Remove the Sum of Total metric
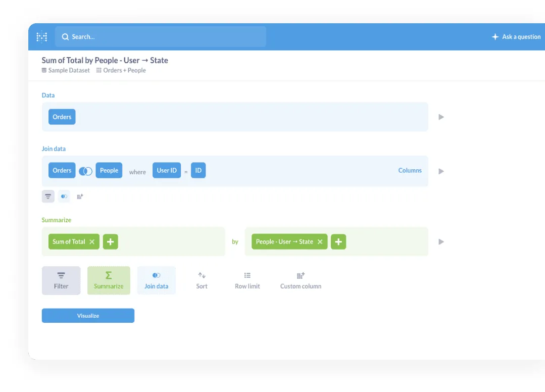Viewport: 545px width, 392px height. point(92,241)
